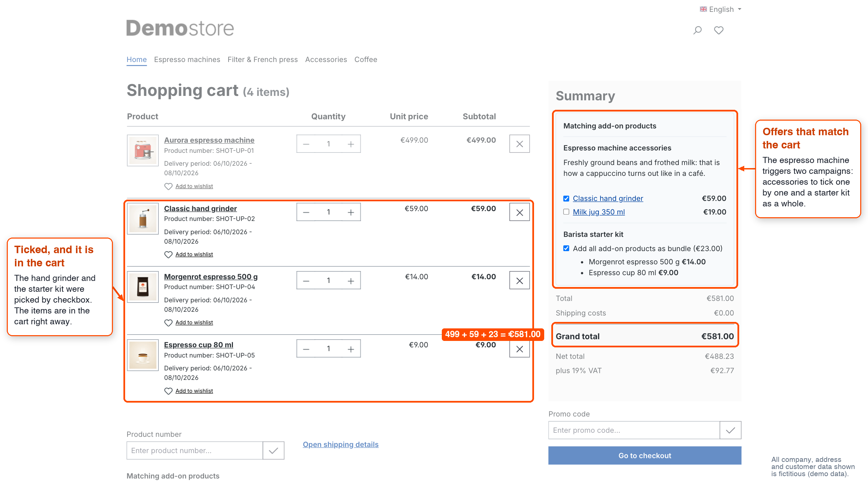
Task: Increase quantity of Classic hand grinder
Action: click(x=351, y=212)
